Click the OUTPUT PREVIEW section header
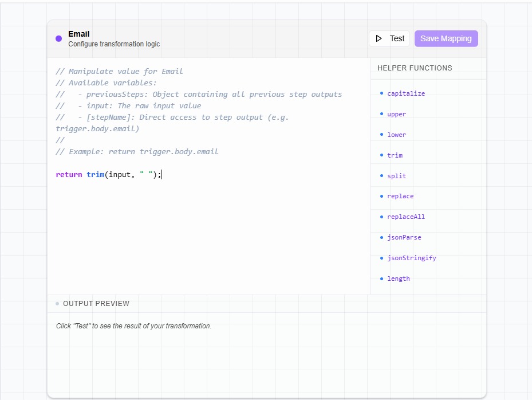Image resolution: width=532 pixels, height=400 pixels. (96, 303)
